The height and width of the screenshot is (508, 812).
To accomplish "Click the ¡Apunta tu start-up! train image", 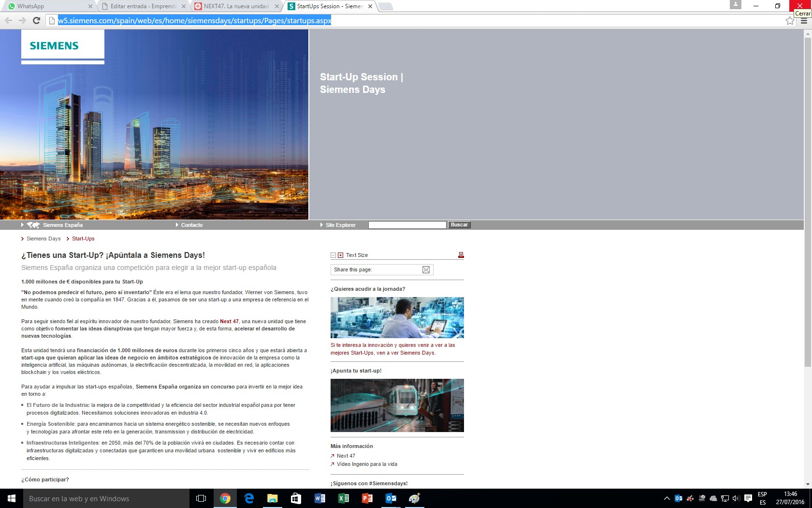I will click(x=397, y=405).
